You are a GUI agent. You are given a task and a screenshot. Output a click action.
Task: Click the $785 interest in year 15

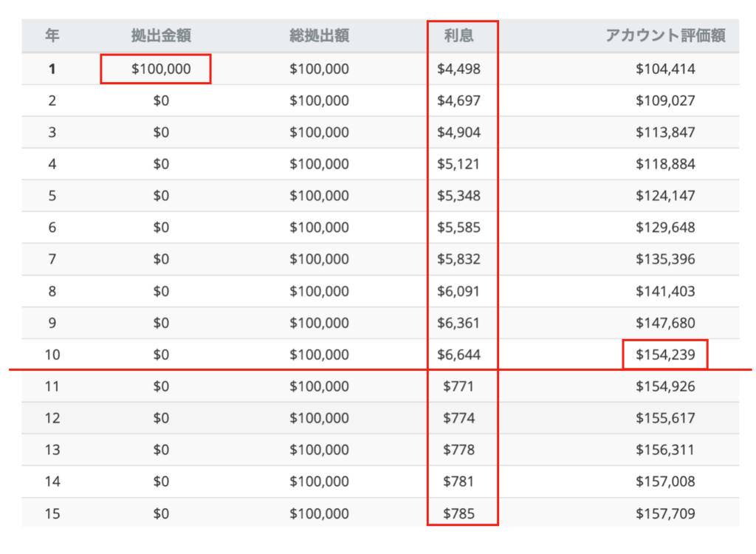[x=458, y=513]
